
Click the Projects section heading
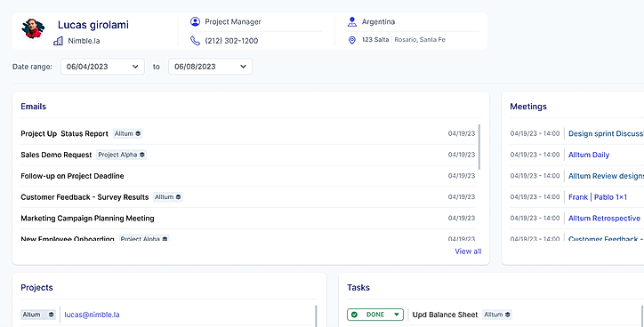pyautogui.click(x=37, y=288)
